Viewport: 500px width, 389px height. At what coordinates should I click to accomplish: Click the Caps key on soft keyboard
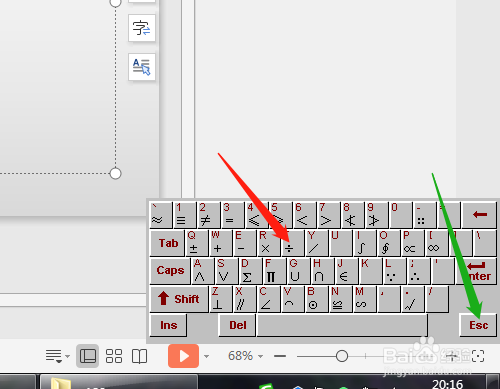[170, 271]
